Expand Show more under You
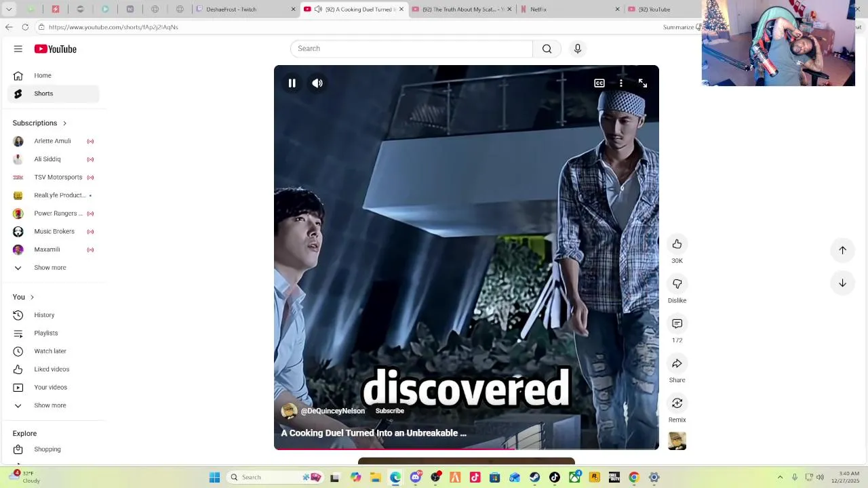This screenshot has width=868, height=488. tap(53, 405)
